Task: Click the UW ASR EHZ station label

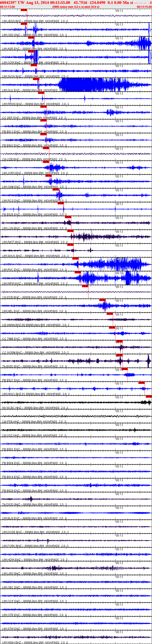Action: click(x=35, y=49)
